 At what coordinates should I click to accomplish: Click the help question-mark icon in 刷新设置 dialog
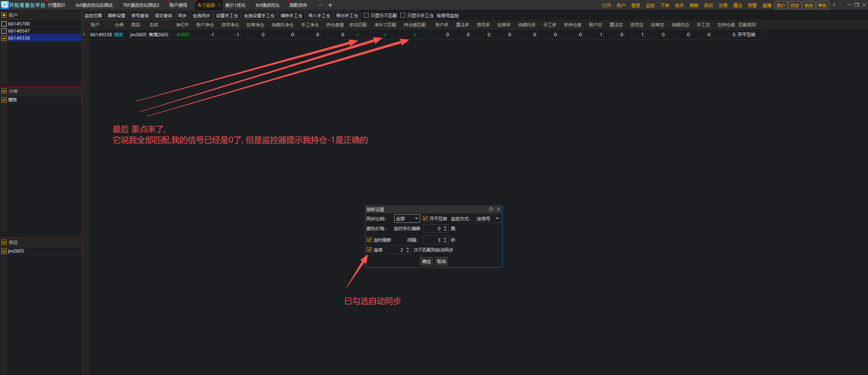pyautogui.click(x=491, y=209)
